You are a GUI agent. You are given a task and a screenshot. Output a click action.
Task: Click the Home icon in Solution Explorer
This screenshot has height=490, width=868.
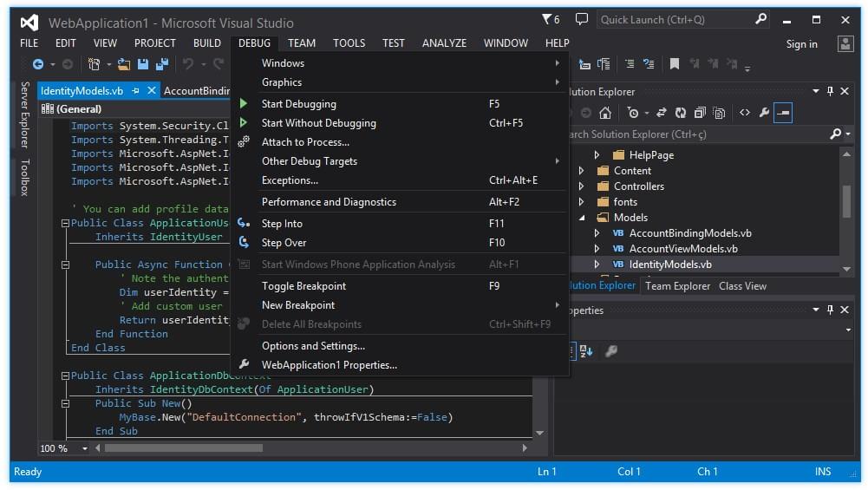click(x=605, y=113)
